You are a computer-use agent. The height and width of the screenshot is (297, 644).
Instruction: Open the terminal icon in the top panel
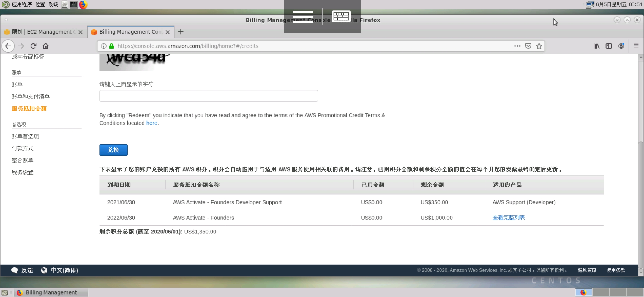point(73,4)
